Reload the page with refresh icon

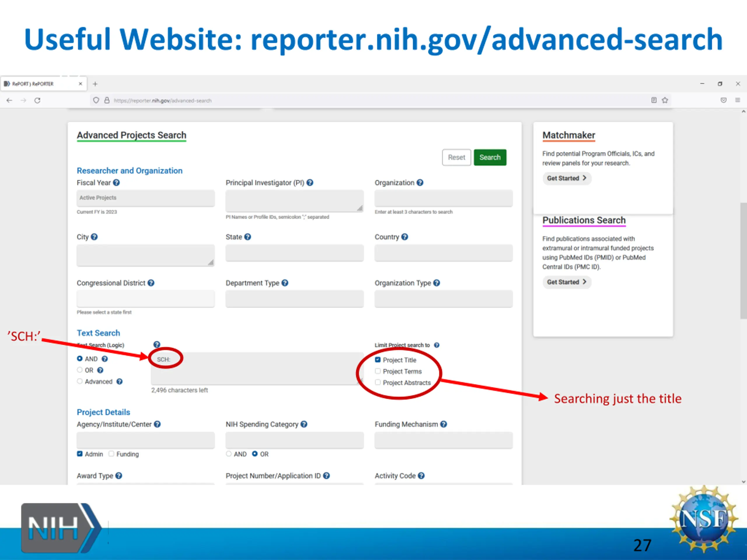[x=37, y=100]
